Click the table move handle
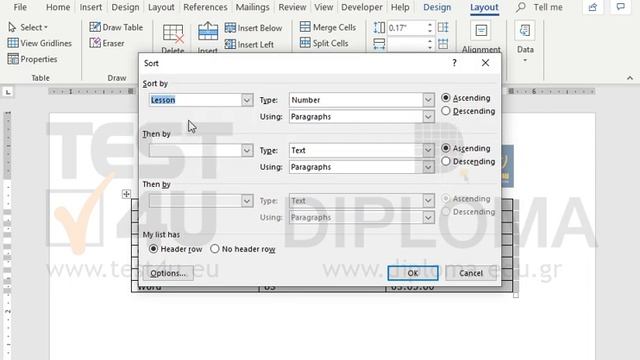This screenshot has width=640, height=360. [126, 194]
